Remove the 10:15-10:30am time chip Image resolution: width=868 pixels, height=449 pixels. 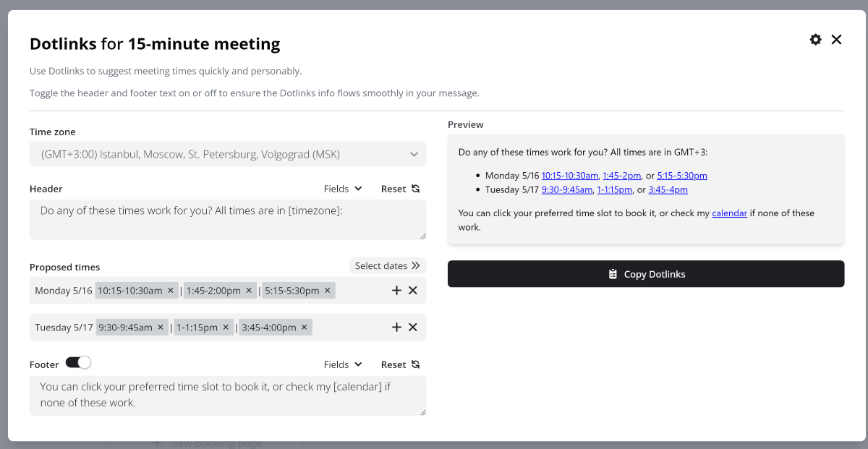pos(171,291)
